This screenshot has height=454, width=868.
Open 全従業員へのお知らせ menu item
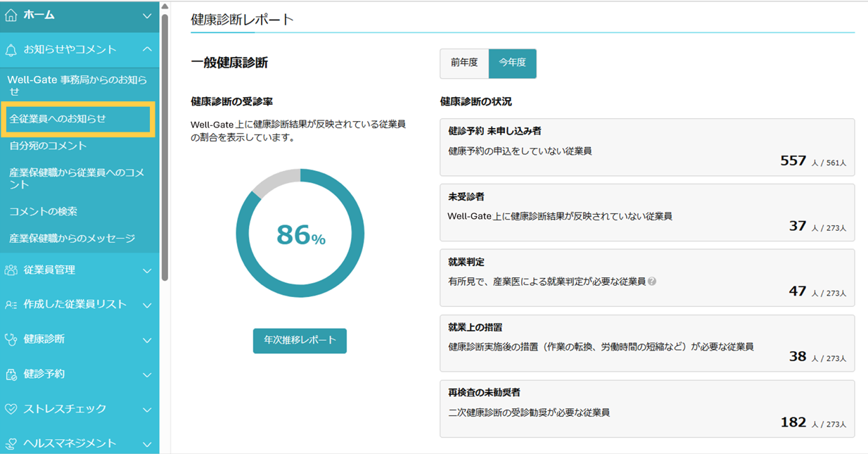tap(77, 119)
